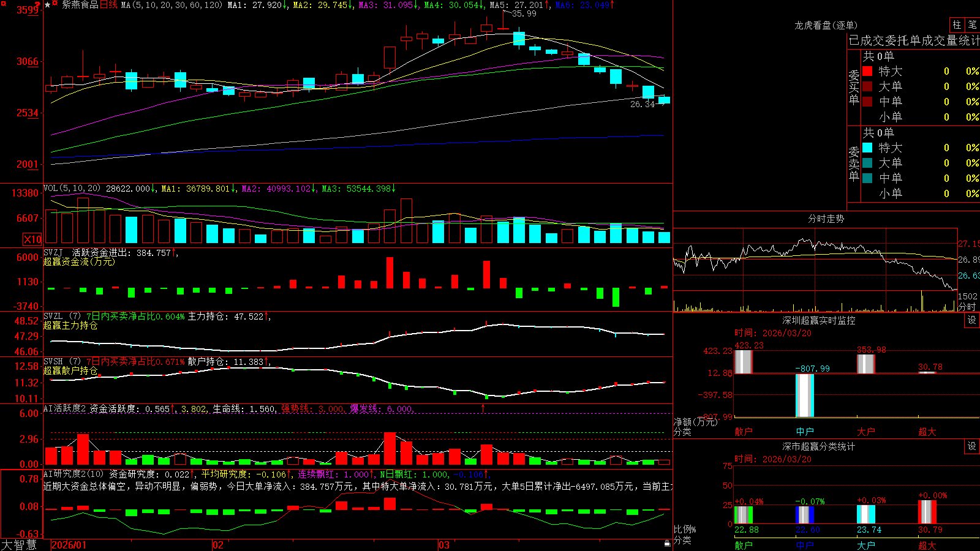
Task: Click the lock icon at the chart's bottom-right
Action: (667, 543)
